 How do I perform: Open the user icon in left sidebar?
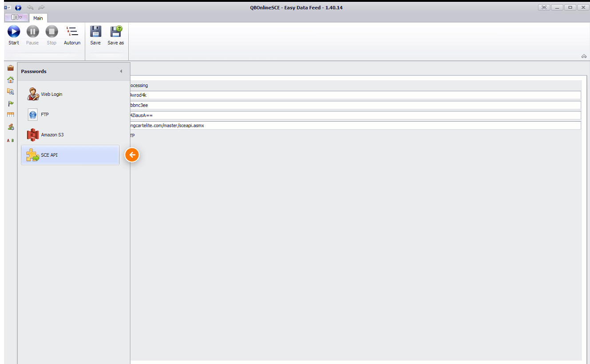coord(10,127)
